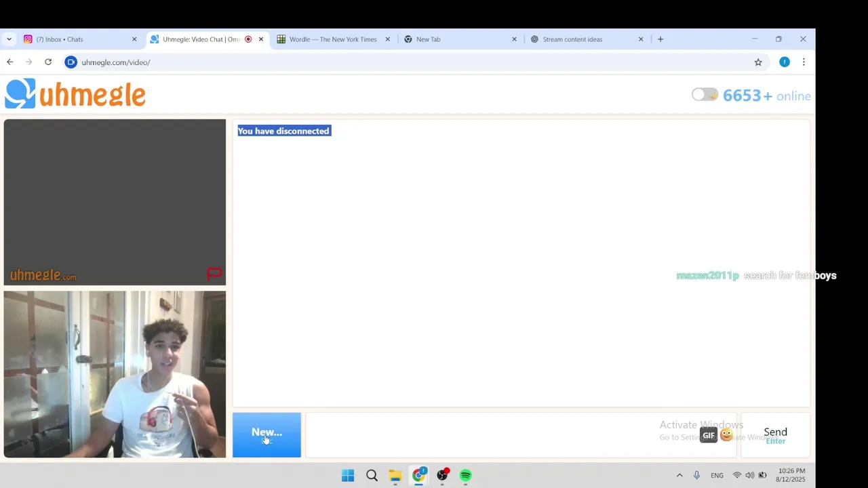This screenshot has width=868, height=488.
Task: Click the microphone tray icon
Action: [x=696, y=476]
